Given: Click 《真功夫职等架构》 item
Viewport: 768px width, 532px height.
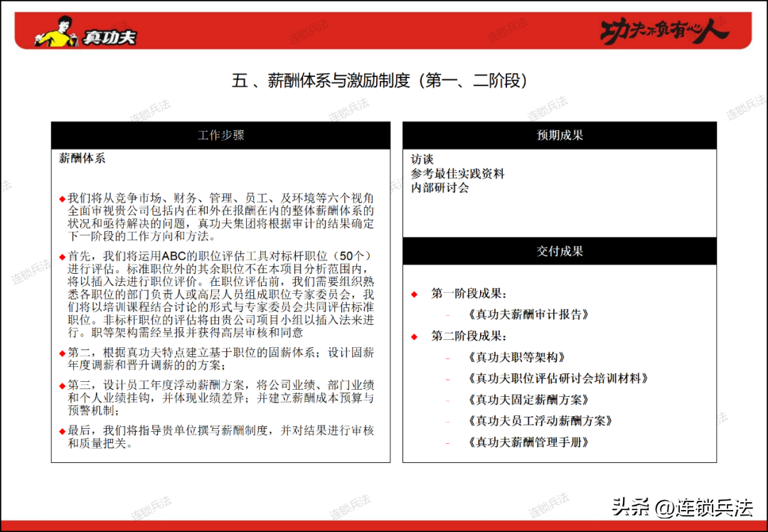Looking at the screenshot, I should pos(516,358).
